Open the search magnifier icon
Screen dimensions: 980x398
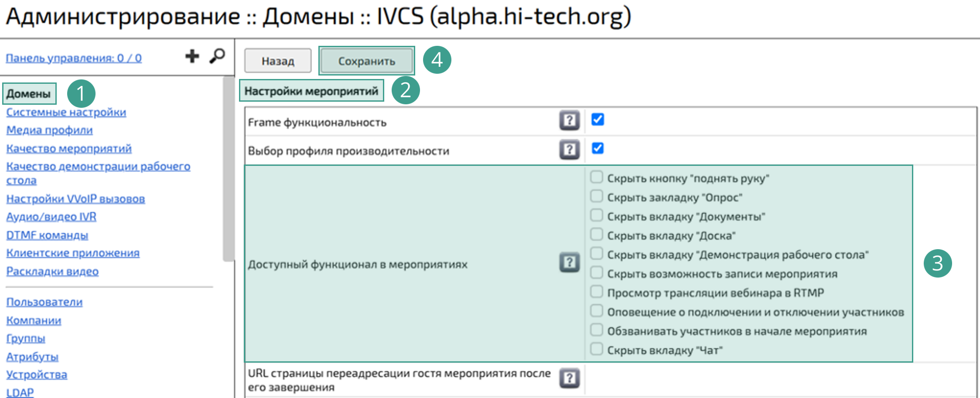[x=218, y=56]
